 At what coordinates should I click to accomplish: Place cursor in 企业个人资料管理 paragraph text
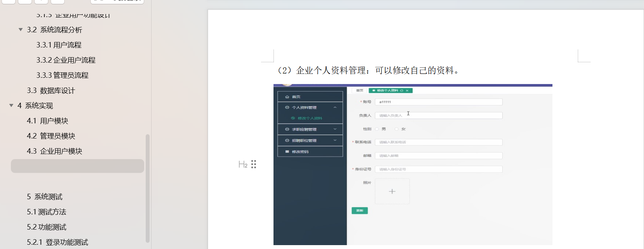[368, 70]
